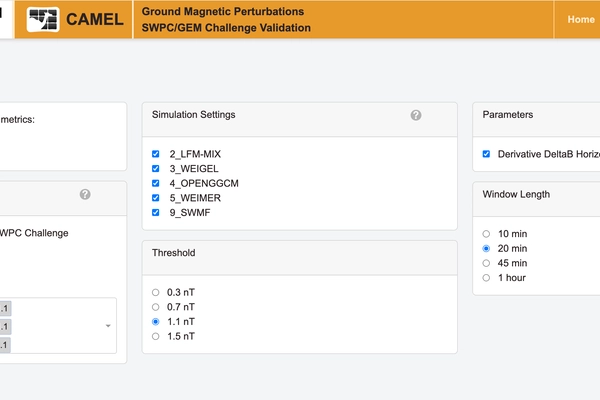The image size is (600, 400).
Task: Click the CAMEL brand title link
Action: pyautogui.click(x=94, y=19)
